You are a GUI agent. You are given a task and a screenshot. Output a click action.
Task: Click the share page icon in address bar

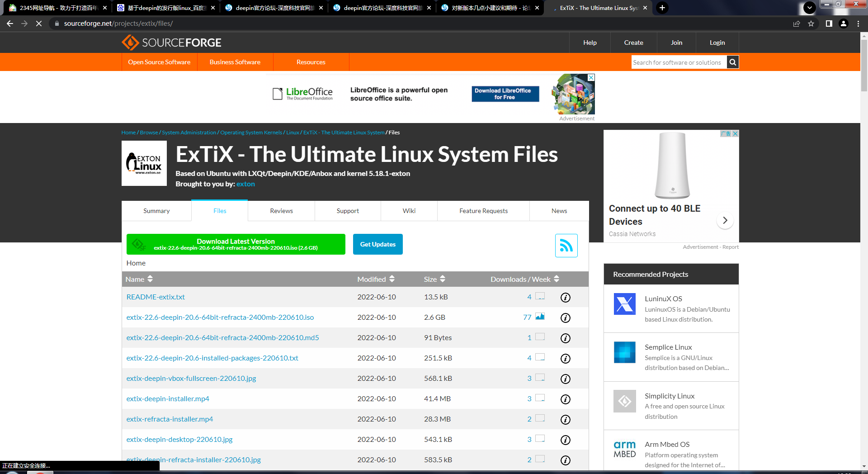point(797,24)
